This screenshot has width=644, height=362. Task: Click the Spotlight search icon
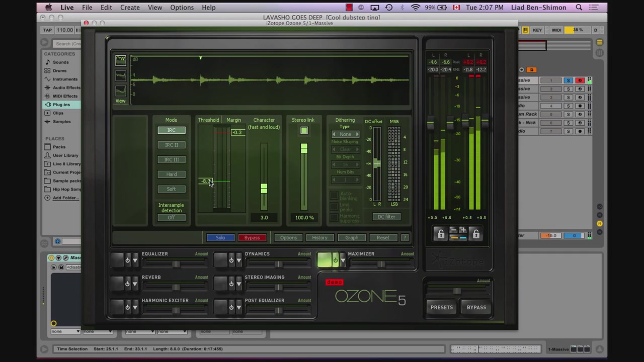579,8
